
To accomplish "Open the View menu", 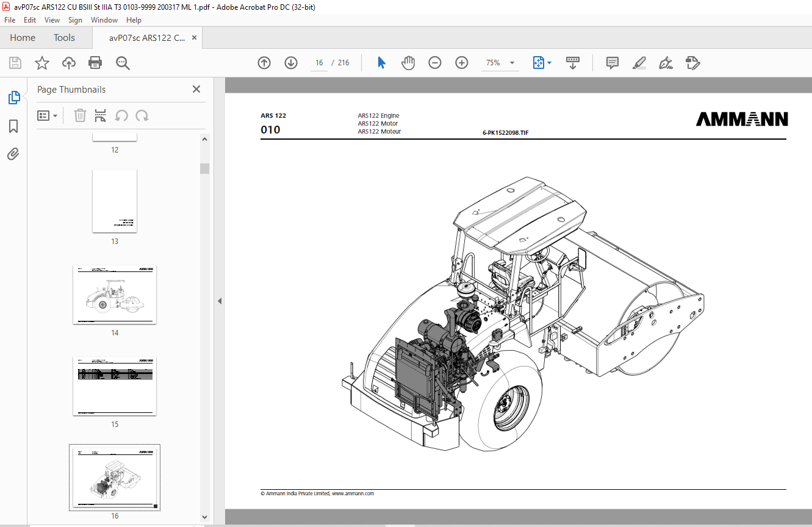I will pos(52,20).
